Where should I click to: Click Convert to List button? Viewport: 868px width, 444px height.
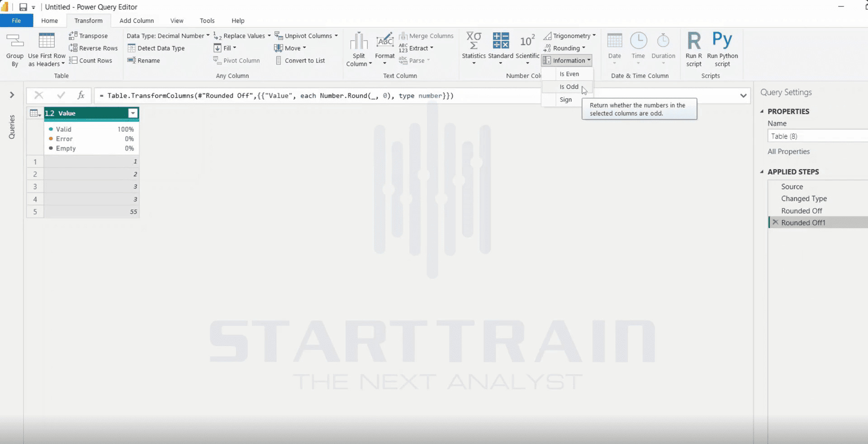300,60
